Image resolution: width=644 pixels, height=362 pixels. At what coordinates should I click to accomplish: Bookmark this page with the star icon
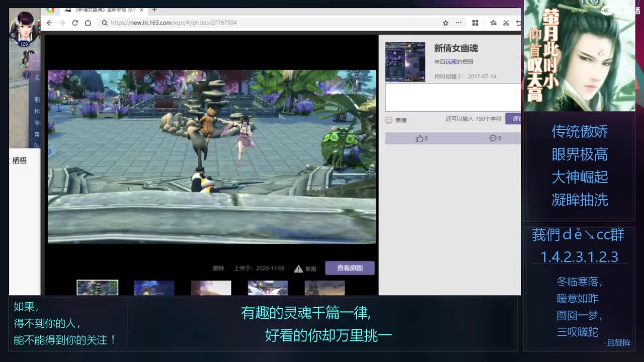click(x=445, y=23)
